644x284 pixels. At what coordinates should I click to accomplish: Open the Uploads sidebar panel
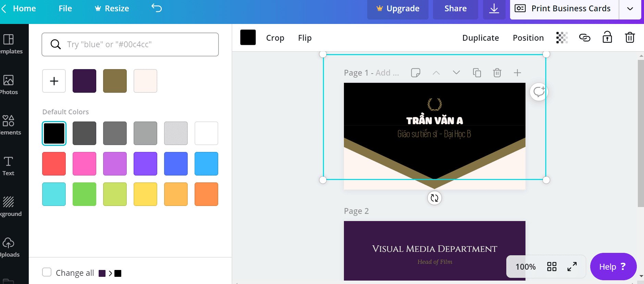(9, 247)
